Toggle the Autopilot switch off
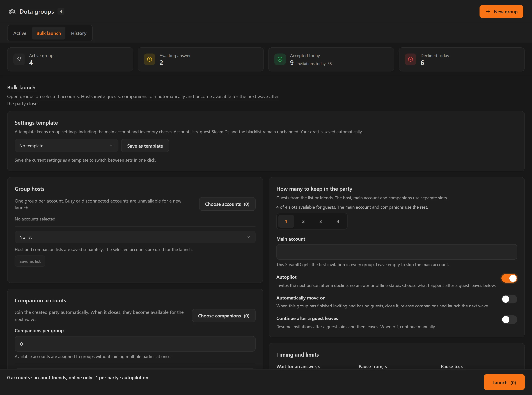Screen dimensions: 532x395 tap(509, 278)
